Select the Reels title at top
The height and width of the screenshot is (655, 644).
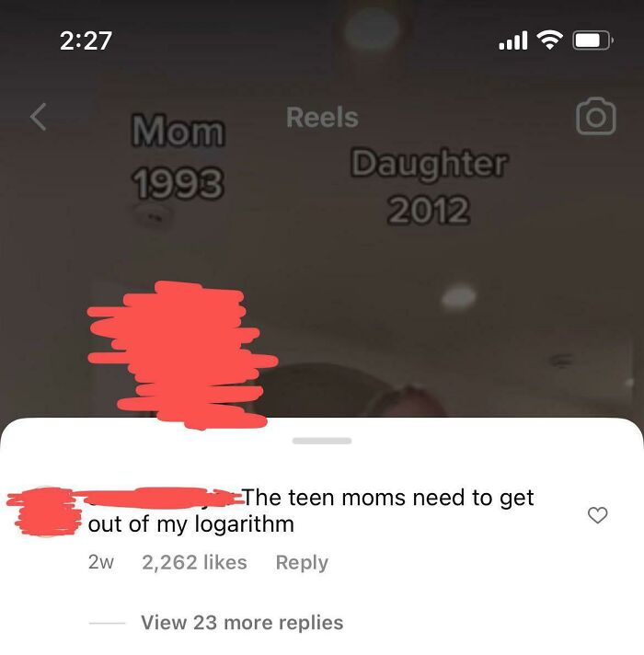pos(322,118)
